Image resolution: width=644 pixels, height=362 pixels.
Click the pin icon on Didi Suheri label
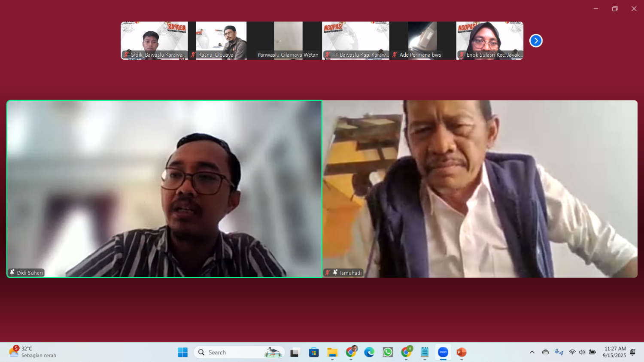click(12, 273)
